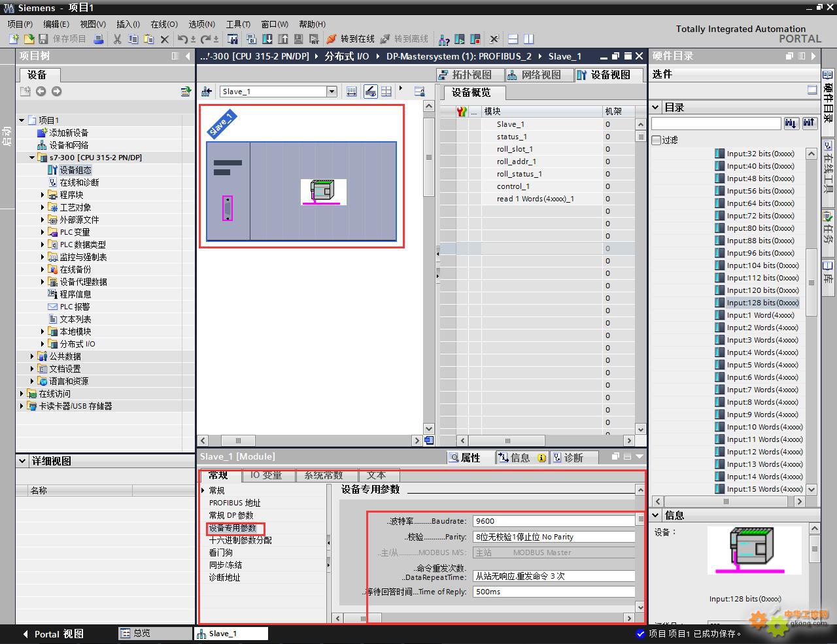Click the Time of Reply 500ms field
Viewport: 837px width, 644px height.
554,592
